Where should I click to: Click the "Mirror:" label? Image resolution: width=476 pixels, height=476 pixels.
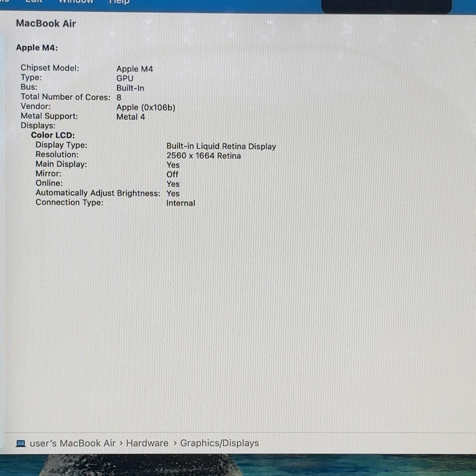tap(49, 174)
